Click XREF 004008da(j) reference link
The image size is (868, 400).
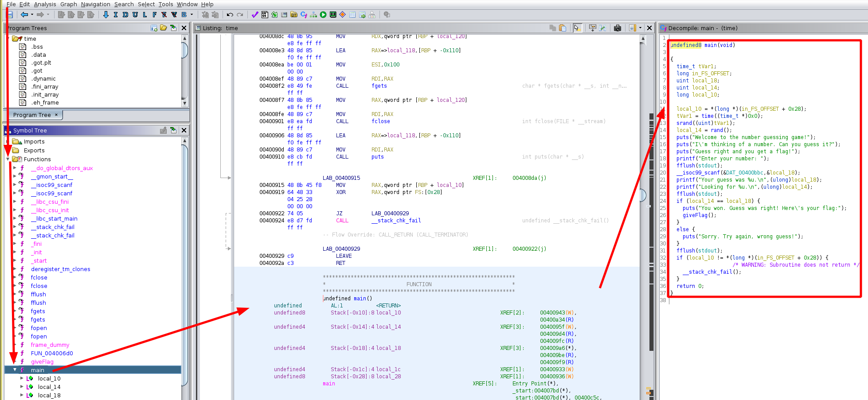pyautogui.click(x=529, y=178)
